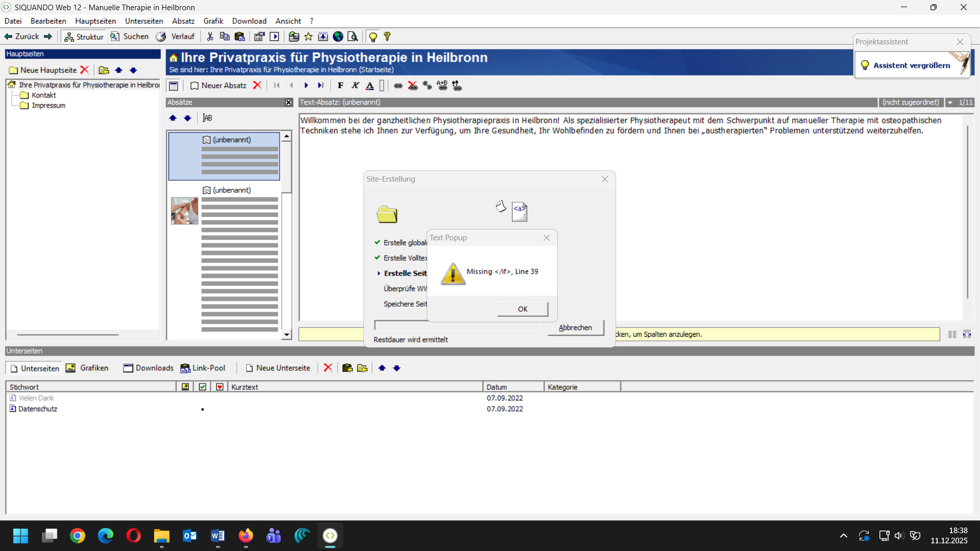This screenshot has height=551, width=980.
Task: Click the Verlauf history icon
Action: pos(161,37)
